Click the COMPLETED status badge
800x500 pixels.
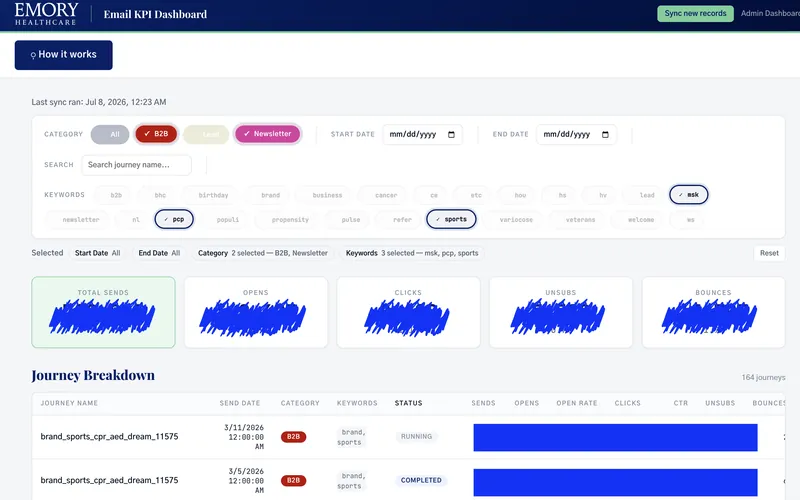click(421, 481)
